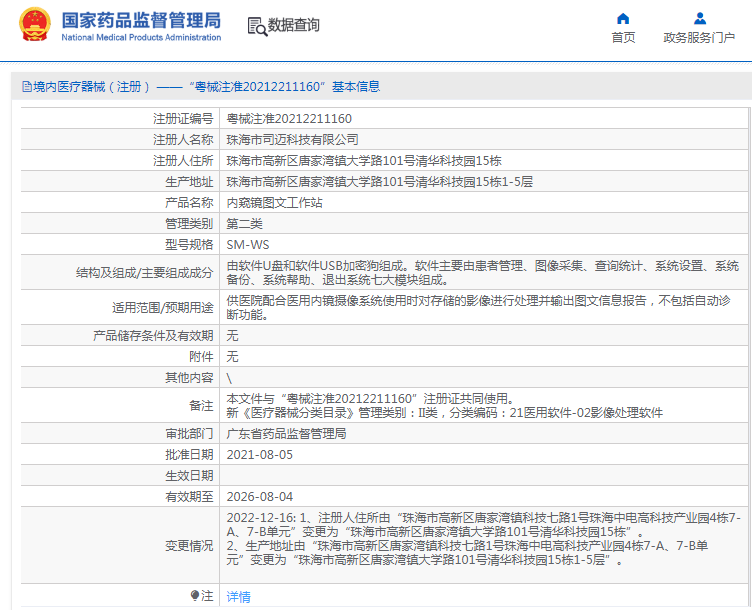This screenshot has width=752, height=610.
Task: Select model value SM-WS
Action: (x=248, y=245)
